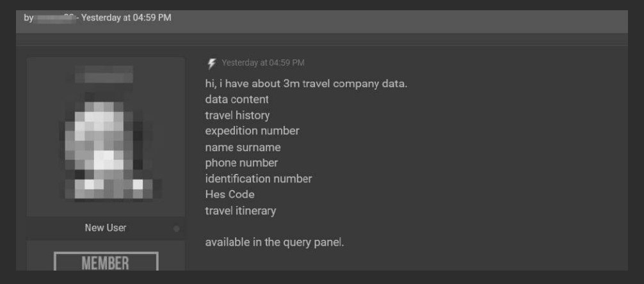Click the '3m travel company data' line

pos(306,84)
